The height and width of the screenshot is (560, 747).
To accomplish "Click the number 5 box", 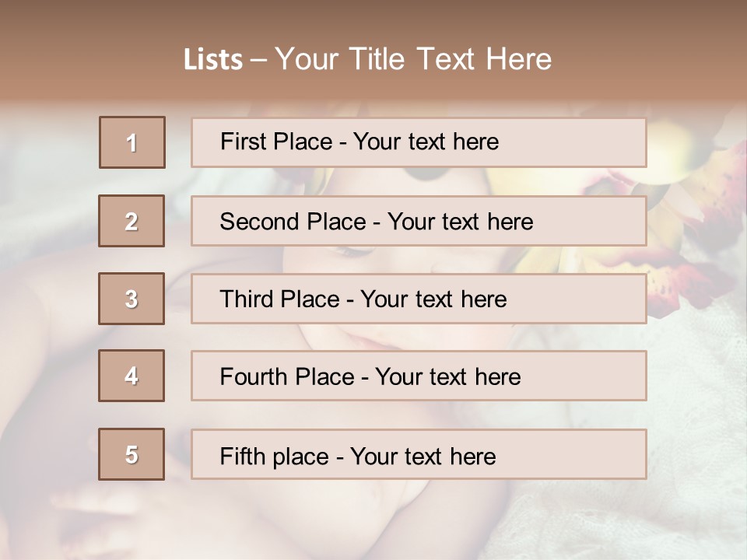I will pyautogui.click(x=132, y=454).
